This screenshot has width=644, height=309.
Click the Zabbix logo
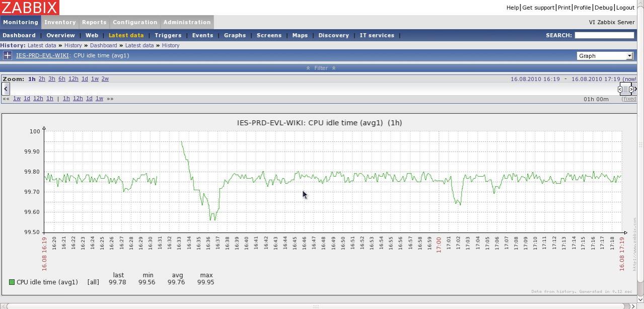(x=30, y=8)
